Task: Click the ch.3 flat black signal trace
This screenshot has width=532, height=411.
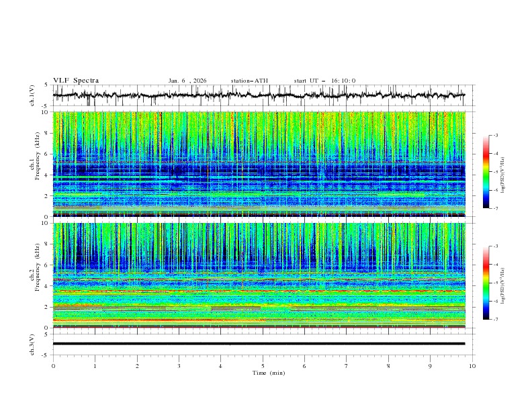Action: point(259,344)
